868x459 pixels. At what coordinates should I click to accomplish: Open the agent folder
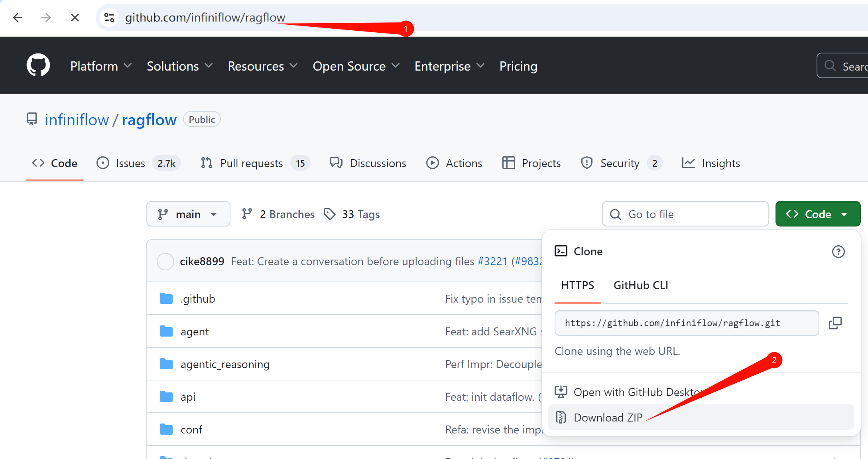[195, 331]
